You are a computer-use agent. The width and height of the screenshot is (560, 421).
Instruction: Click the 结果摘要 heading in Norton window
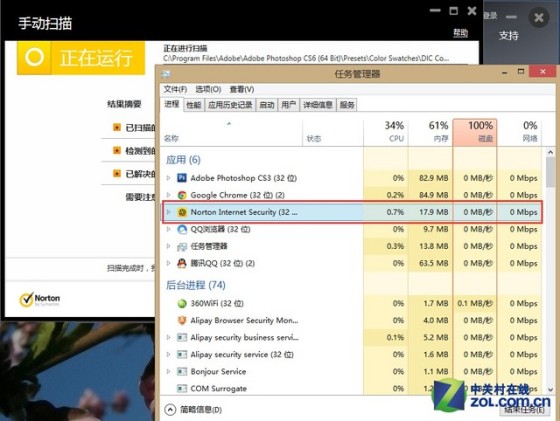(124, 104)
